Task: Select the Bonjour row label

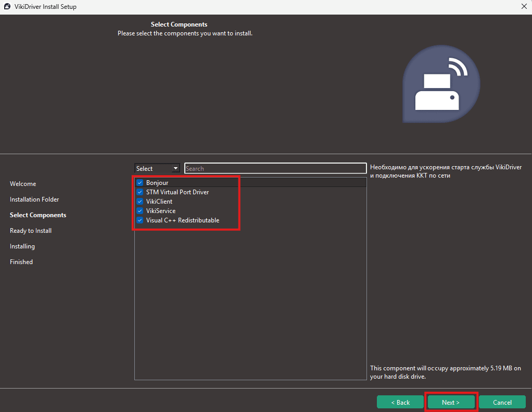Action: click(x=157, y=183)
